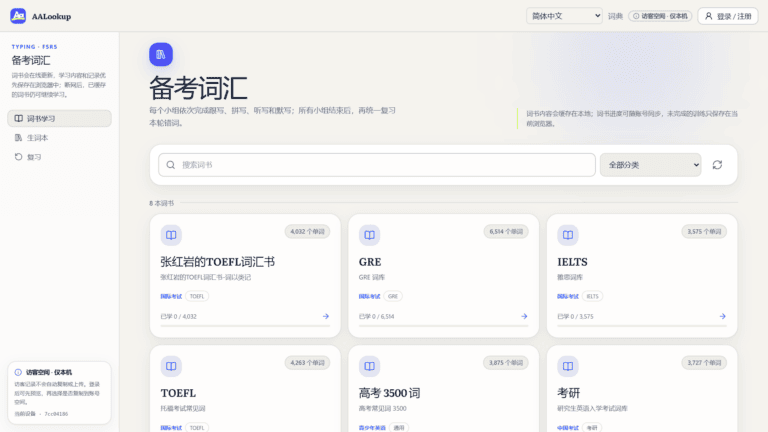768x432 pixels.
Task: Open the TOEFL 托福考试常见词 card title
Action: tap(178, 393)
